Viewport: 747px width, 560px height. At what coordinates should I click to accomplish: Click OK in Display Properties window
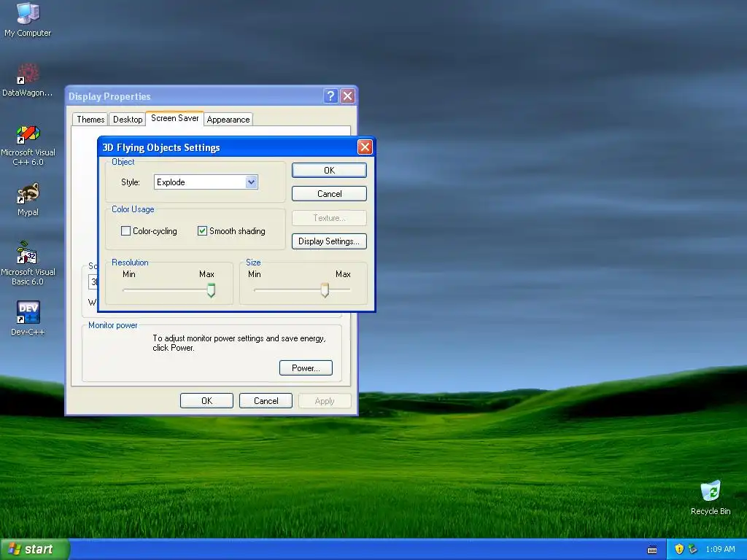(206, 401)
